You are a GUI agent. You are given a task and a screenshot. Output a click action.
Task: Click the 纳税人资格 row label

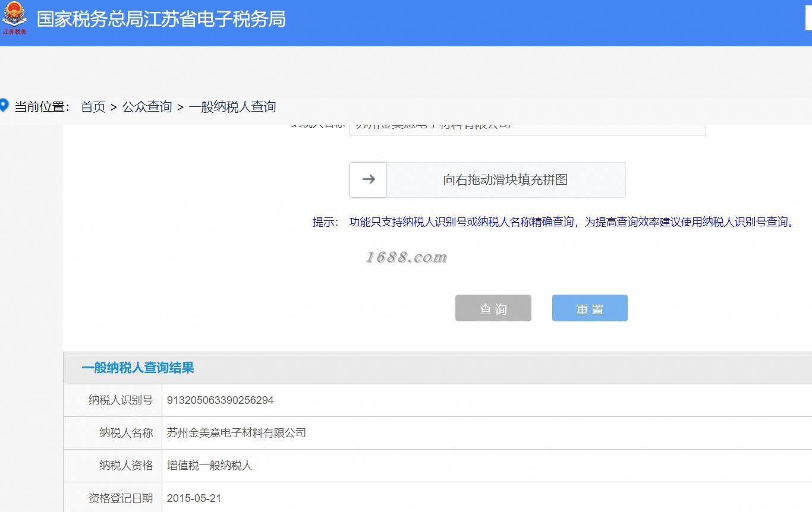[126, 466]
